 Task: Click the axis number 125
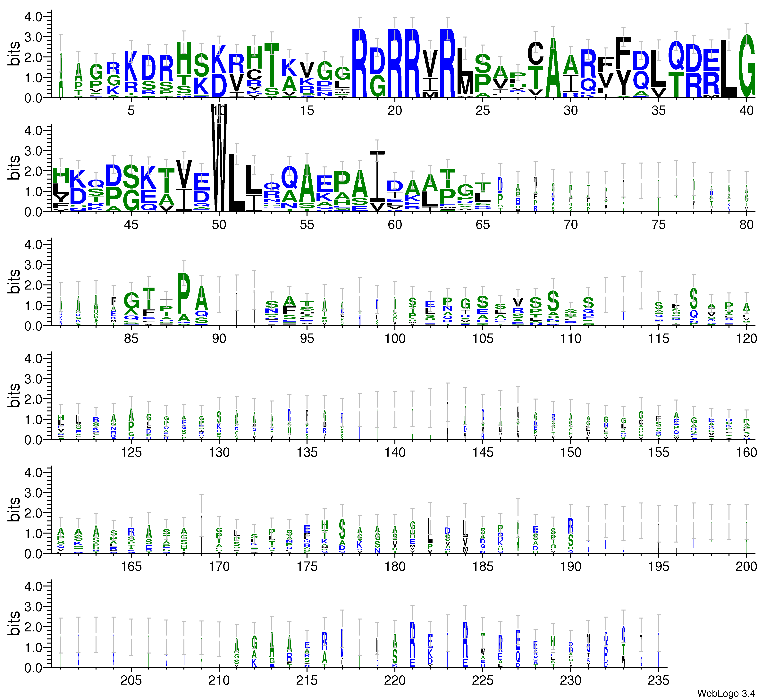tap(131, 452)
